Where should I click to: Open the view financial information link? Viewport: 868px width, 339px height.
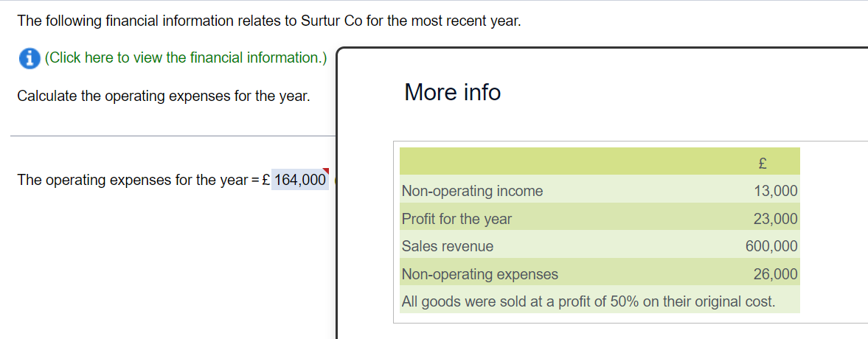186,58
